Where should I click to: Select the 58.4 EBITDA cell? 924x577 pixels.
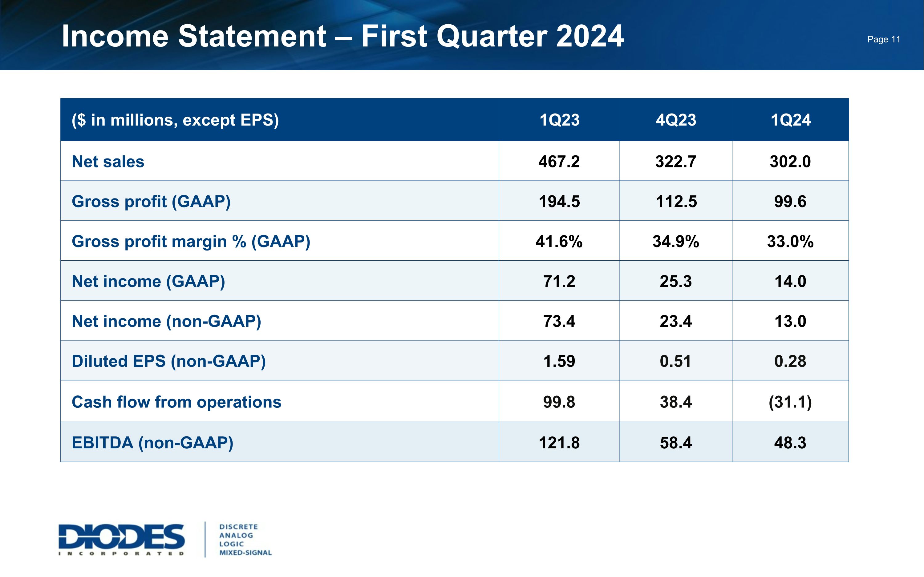(676, 443)
